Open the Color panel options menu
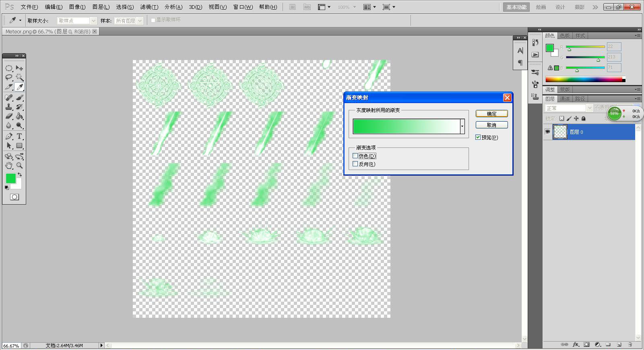644x350 pixels. click(x=638, y=36)
